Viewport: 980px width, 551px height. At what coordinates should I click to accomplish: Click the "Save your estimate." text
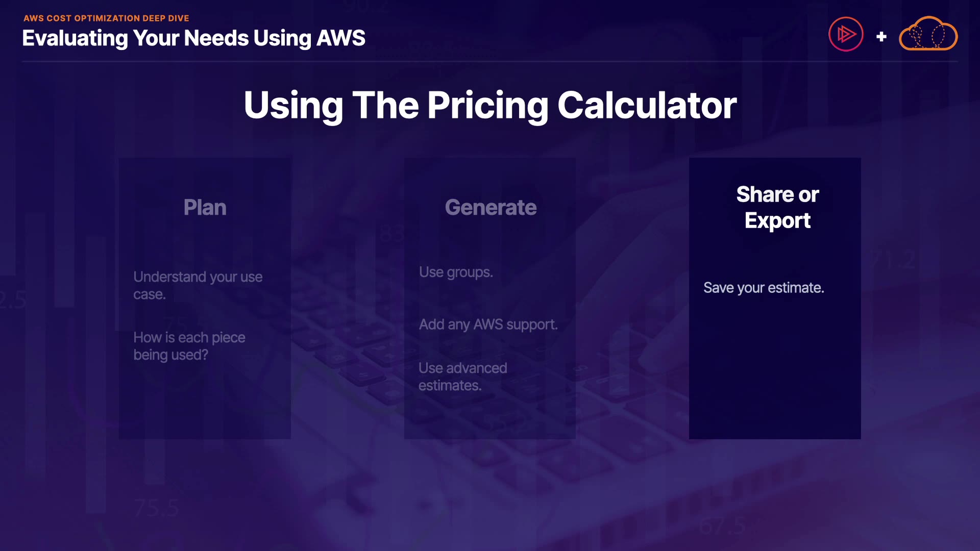click(x=764, y=288)
